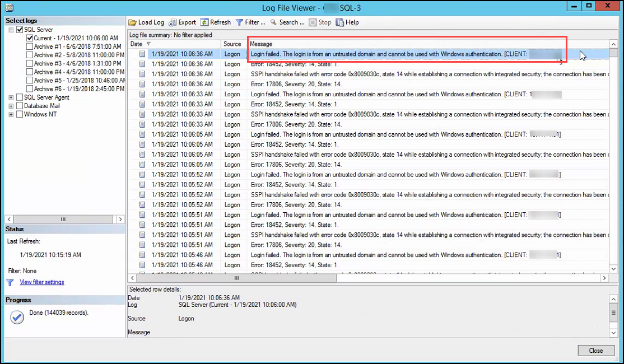Open the Filter dialog funnel icon
The image size is (624, 364).
pyautogui.click(x=239, y=22)
